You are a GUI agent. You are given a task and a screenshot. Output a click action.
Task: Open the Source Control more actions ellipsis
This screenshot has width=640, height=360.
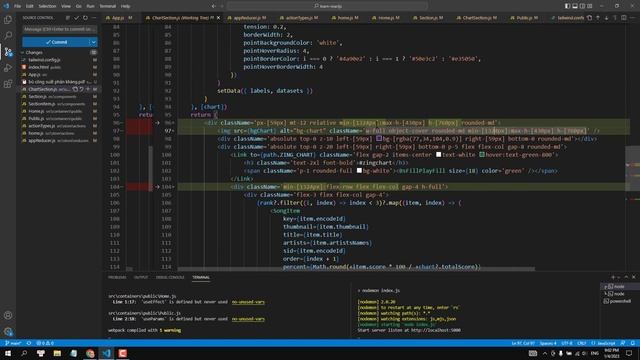point(94,18)
